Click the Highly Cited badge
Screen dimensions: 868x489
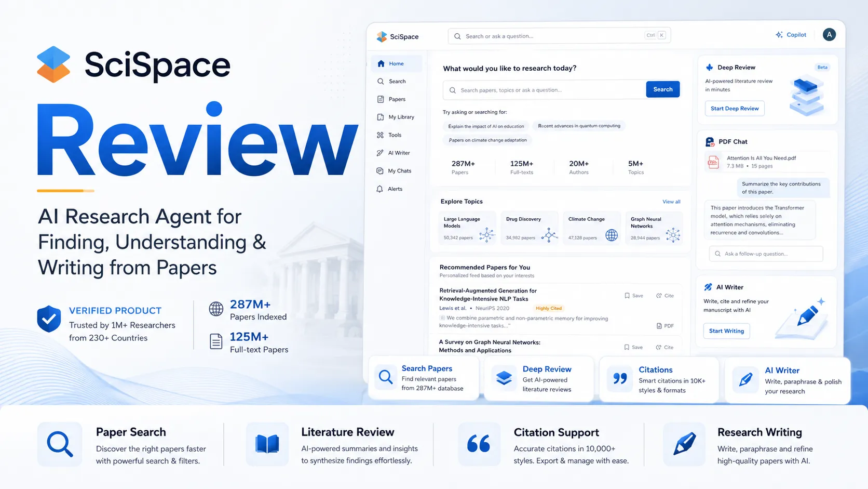tap(549, 308)
